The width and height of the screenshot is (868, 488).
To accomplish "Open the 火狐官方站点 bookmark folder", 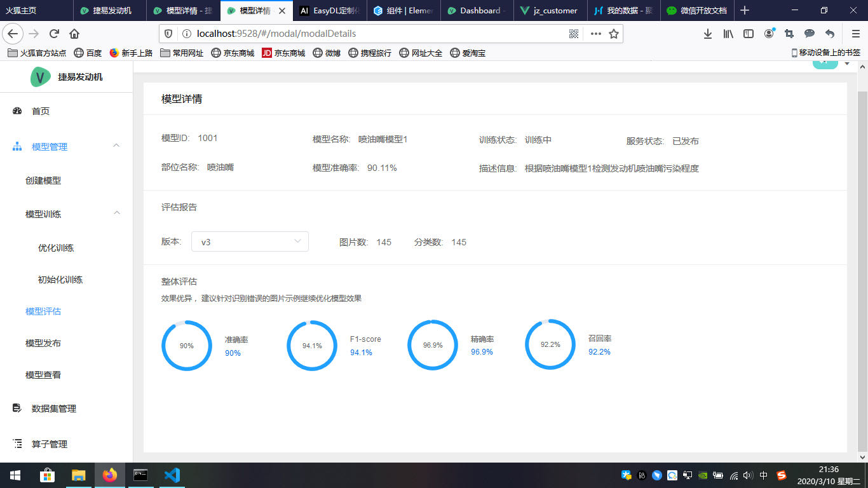I will pos(36,53).
